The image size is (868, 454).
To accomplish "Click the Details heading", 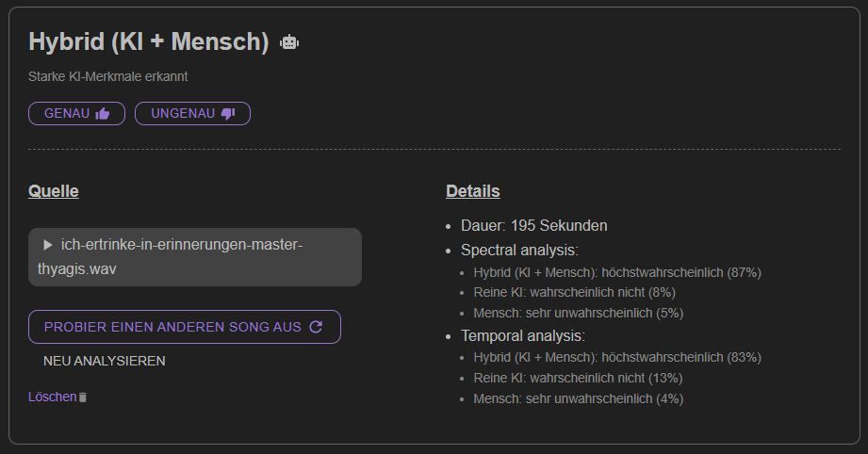I will point(473,191).
